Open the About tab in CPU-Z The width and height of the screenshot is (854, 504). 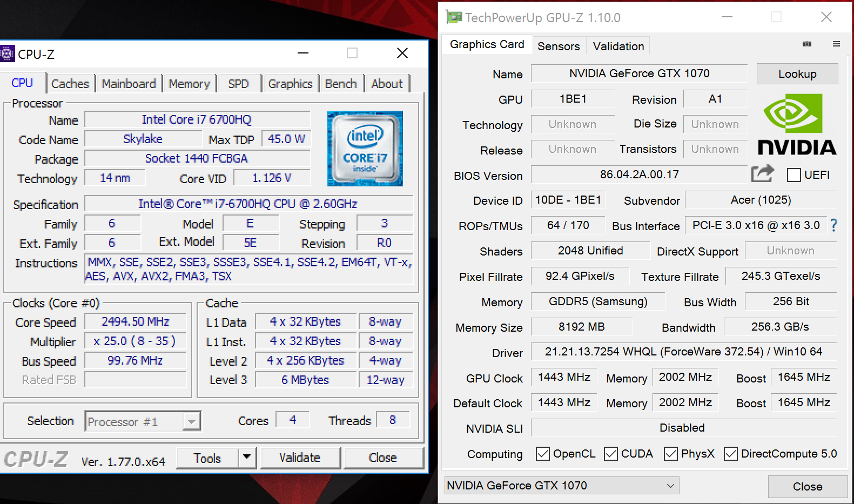tap(387, 84)
